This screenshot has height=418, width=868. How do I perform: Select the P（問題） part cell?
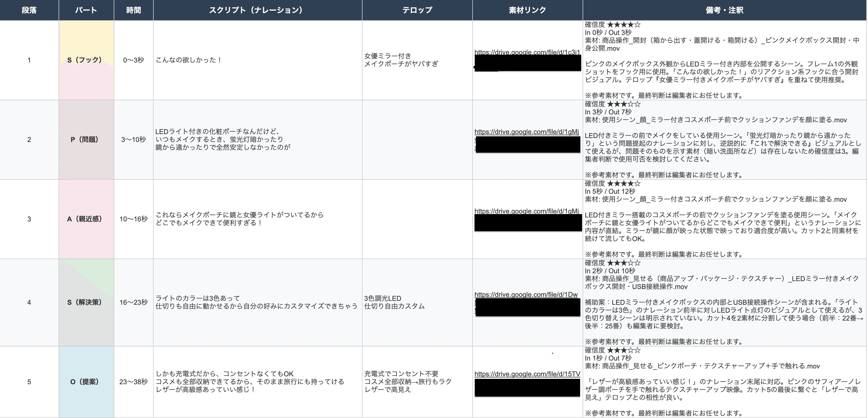tap(86, 139)
